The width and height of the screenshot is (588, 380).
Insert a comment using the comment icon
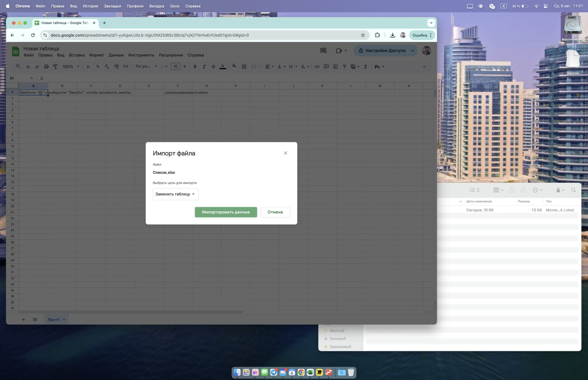coord(326,66)
